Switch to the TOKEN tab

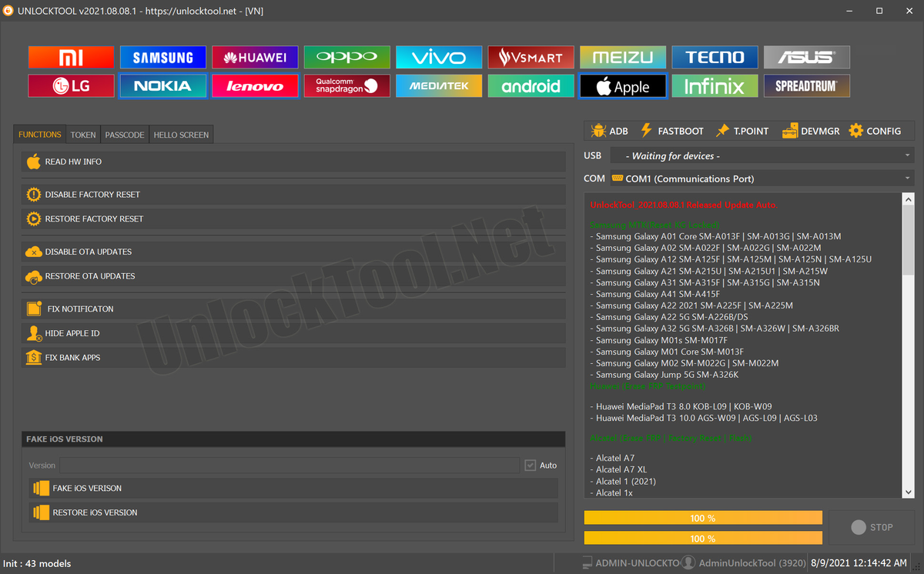coord(83,135)
